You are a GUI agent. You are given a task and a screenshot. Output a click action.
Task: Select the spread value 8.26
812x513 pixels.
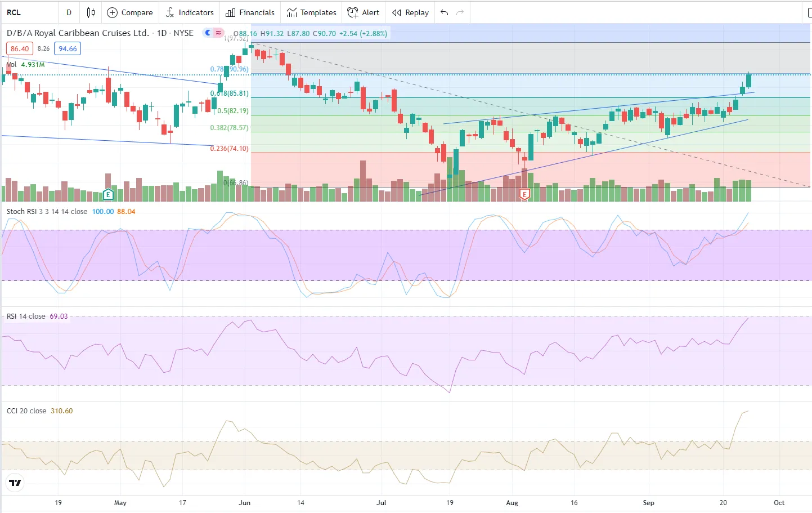[43, 49]
